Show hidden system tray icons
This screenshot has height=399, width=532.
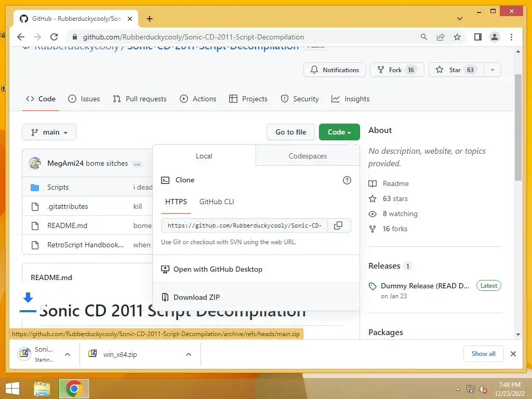(458, 389)
